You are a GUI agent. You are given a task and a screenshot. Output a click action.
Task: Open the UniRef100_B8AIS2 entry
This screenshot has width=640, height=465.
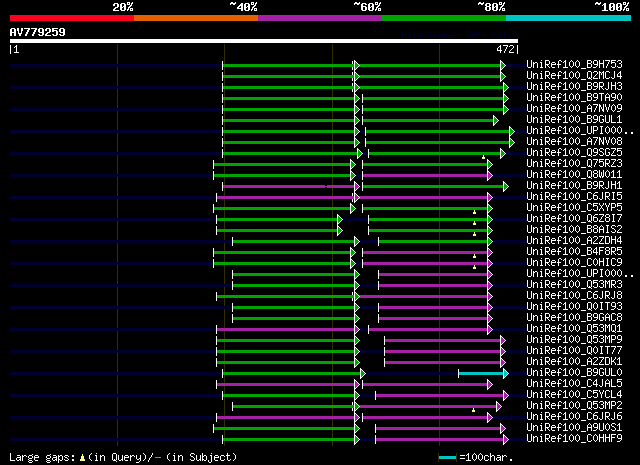click(574, 230)
